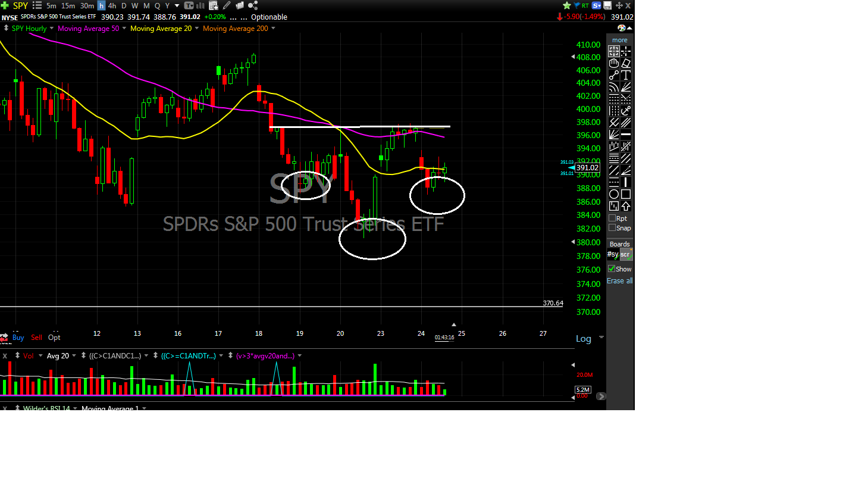Select the up arrow drawing tool
The image size is (868, 484).
(626, 206)
